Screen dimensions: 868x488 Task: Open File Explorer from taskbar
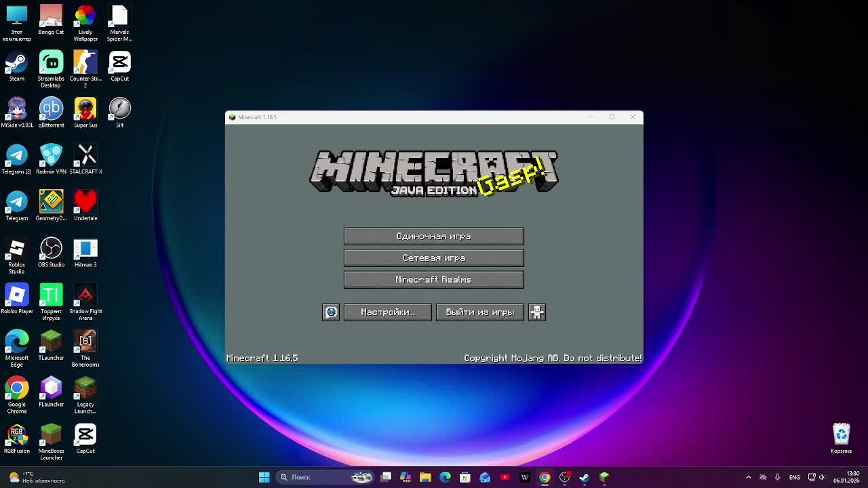coord(425,477)
